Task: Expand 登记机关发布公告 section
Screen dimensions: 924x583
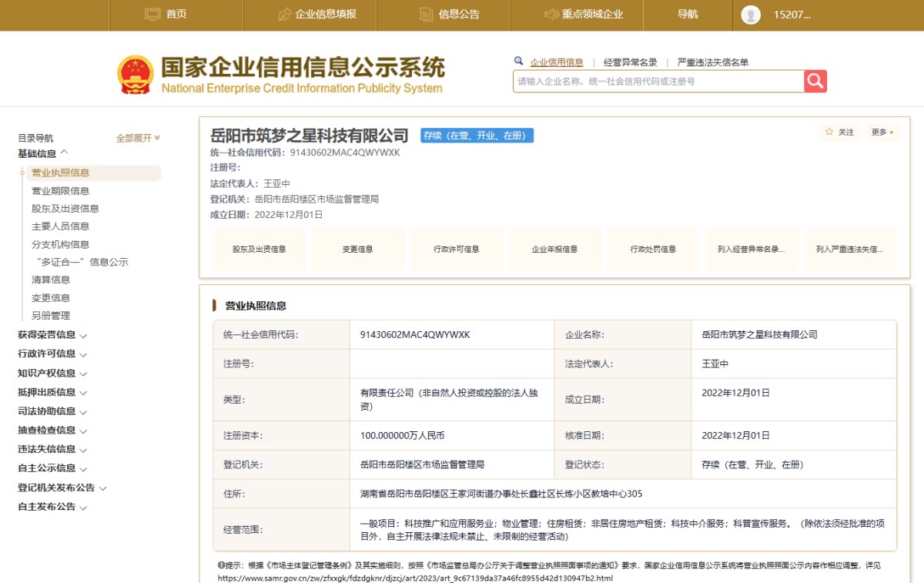Action: point(62,488)
